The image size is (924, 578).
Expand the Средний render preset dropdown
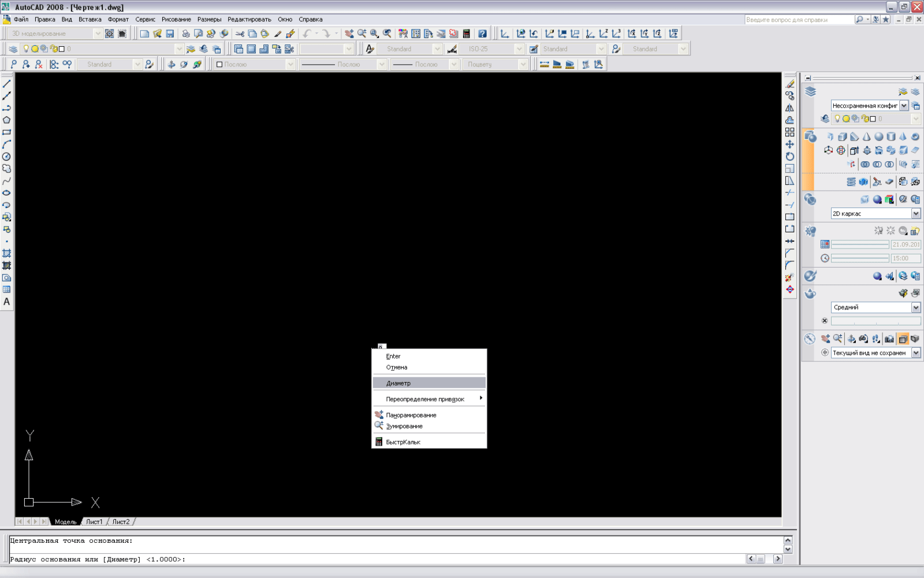coord(915,307)
